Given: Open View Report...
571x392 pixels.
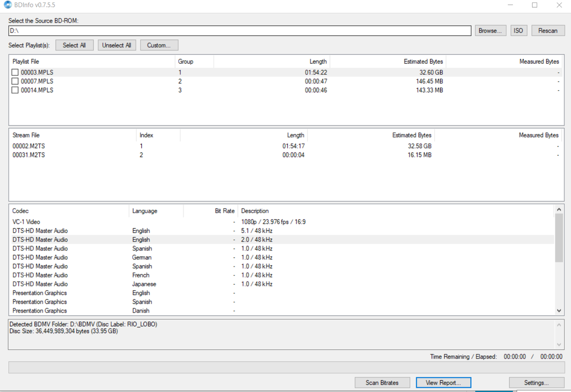Looking at the screenshot, I should (443, 383).
